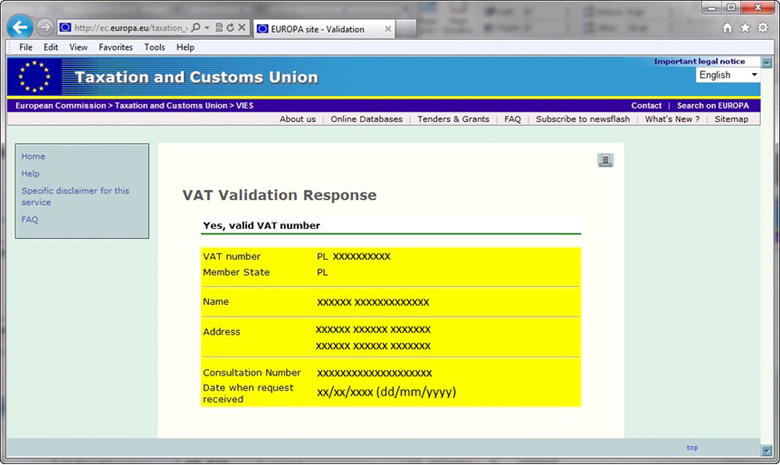Open the File menu
This screenshot has height=465, width=780.
26,47
